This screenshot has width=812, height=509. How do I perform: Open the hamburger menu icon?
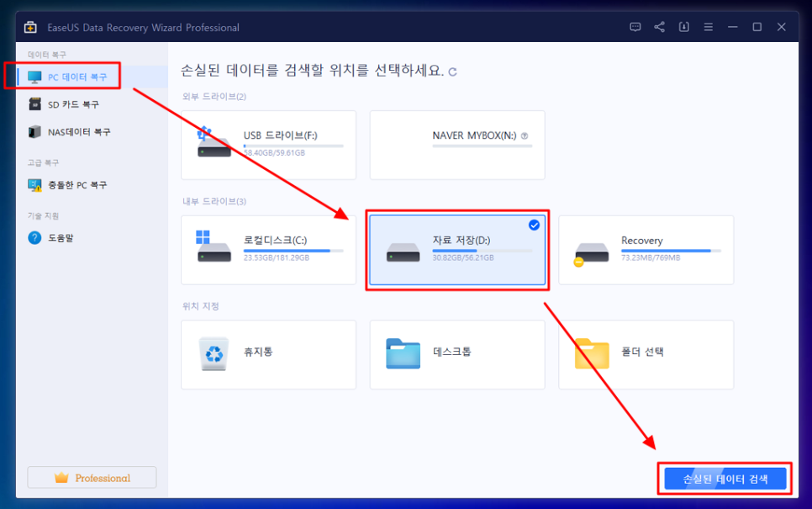click(x=708, y=27)
